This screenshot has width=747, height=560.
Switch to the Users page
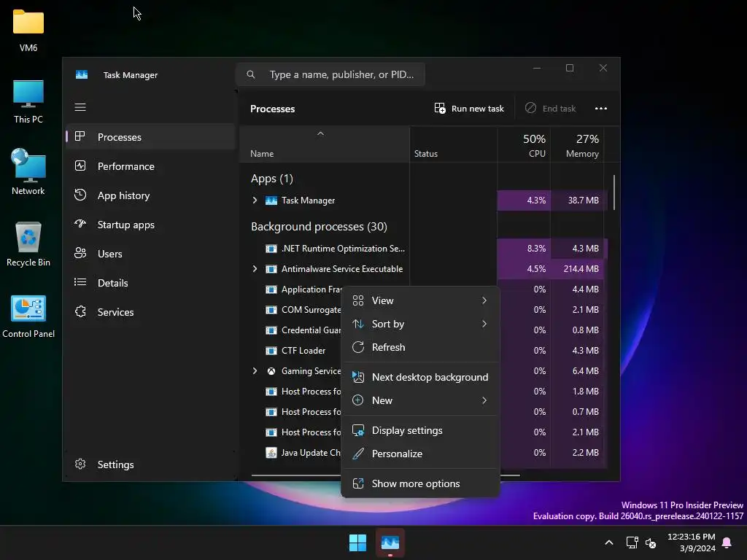(150, 253)
